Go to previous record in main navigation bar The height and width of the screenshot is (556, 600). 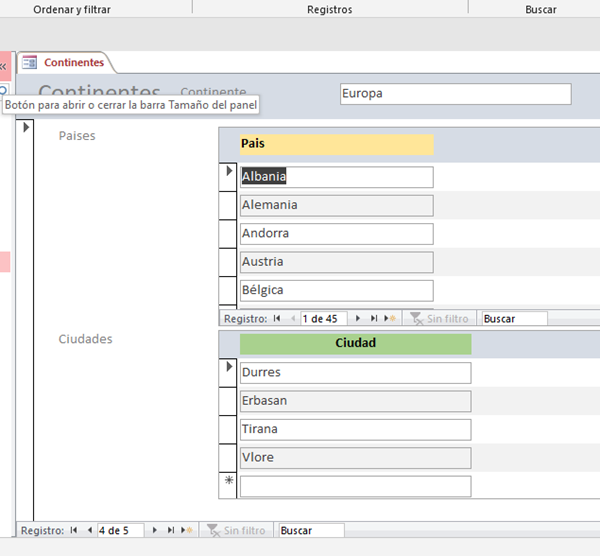pos(89,530)
